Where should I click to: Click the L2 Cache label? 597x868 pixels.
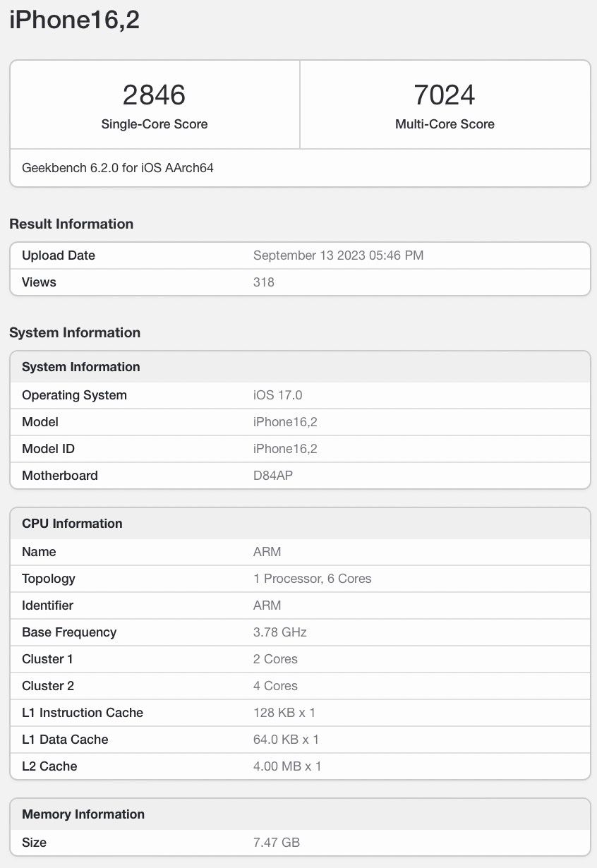pyautogui.click(x=49, y=766)
